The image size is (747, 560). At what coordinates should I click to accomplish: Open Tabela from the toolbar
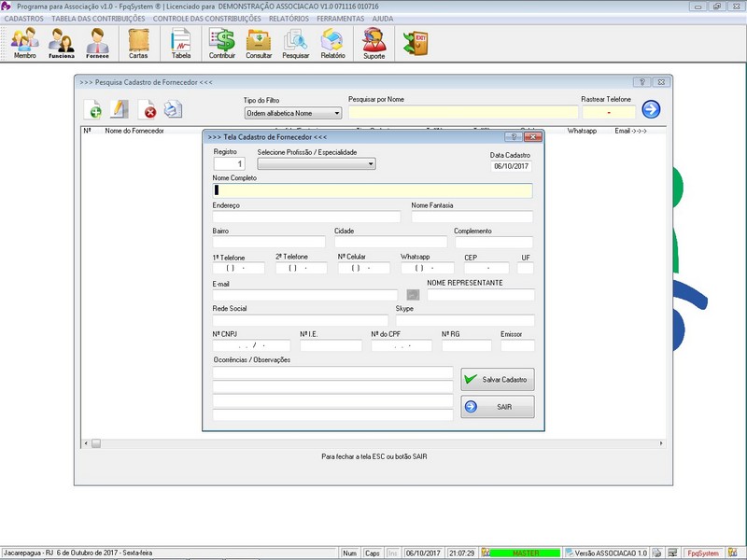180,43
